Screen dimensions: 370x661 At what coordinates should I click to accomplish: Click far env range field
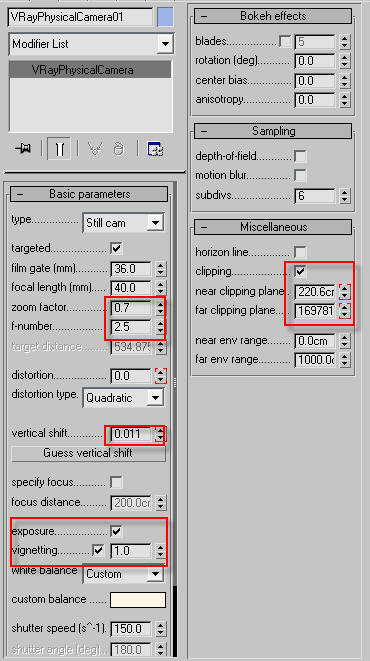[315, 360]
